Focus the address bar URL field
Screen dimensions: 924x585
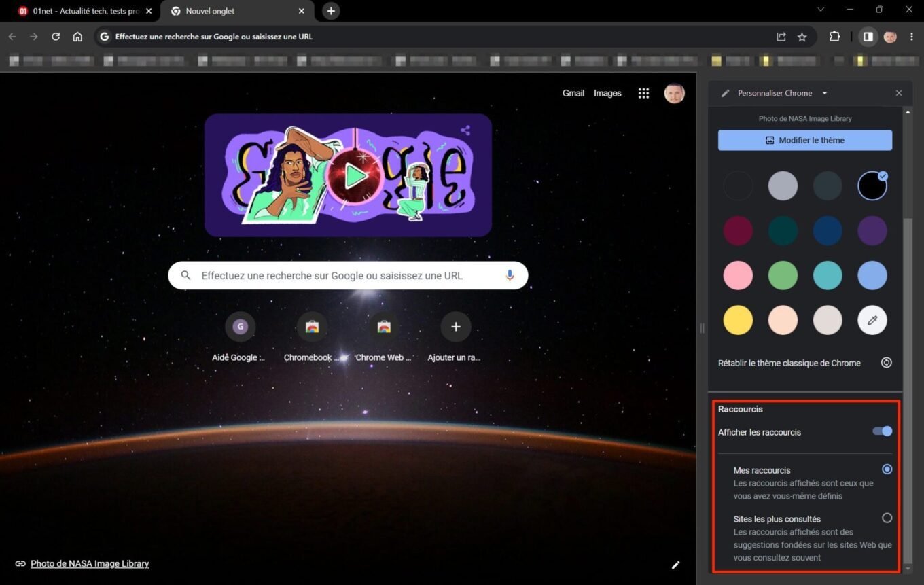pos(435,37)
